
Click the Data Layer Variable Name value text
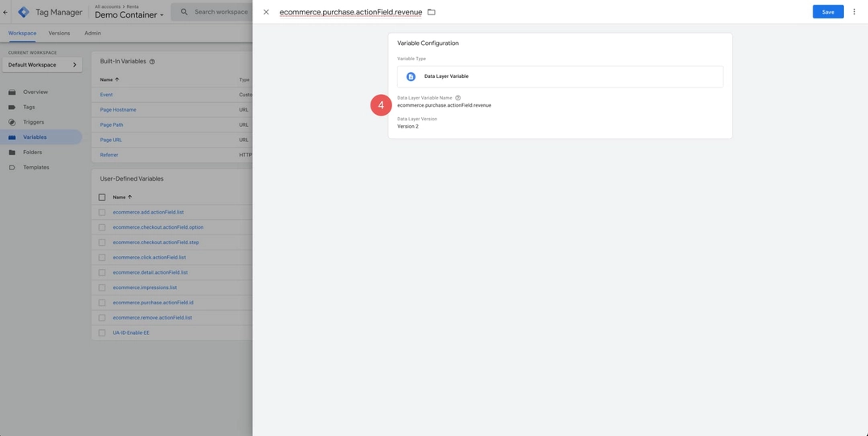444,105
